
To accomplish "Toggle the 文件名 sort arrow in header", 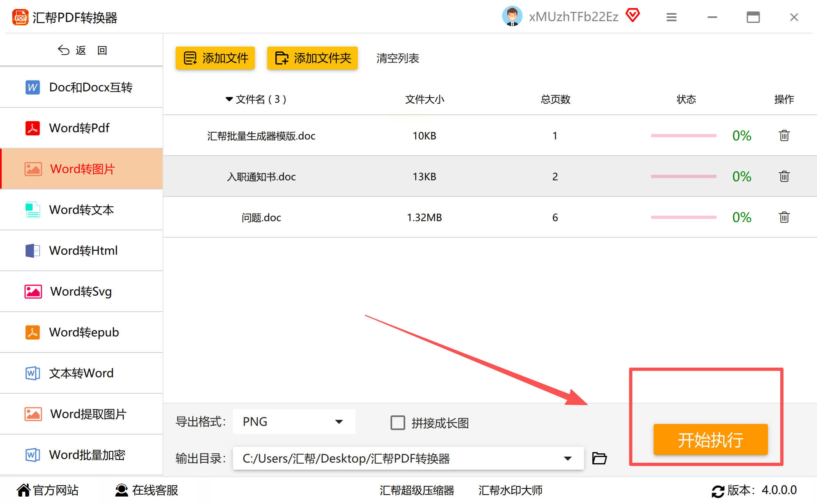I will tap(229, 99).
